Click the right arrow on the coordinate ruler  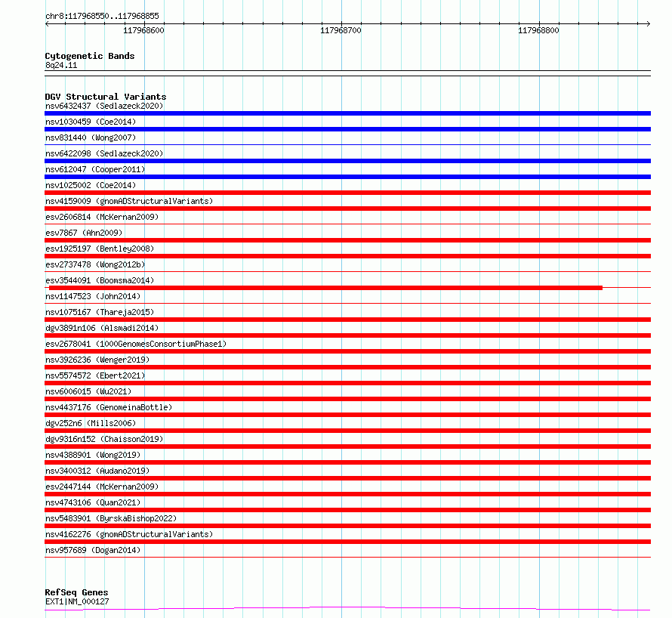click(x=648, y=24)
